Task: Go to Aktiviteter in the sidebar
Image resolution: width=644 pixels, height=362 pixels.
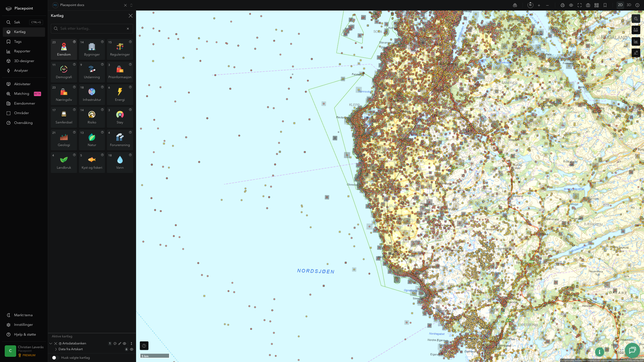Action: (24, 84)
